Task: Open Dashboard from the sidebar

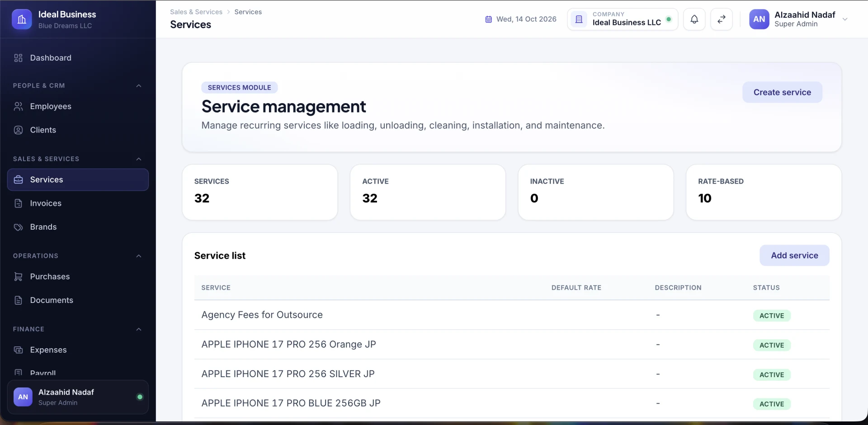Action: click(x=78, y=58)
